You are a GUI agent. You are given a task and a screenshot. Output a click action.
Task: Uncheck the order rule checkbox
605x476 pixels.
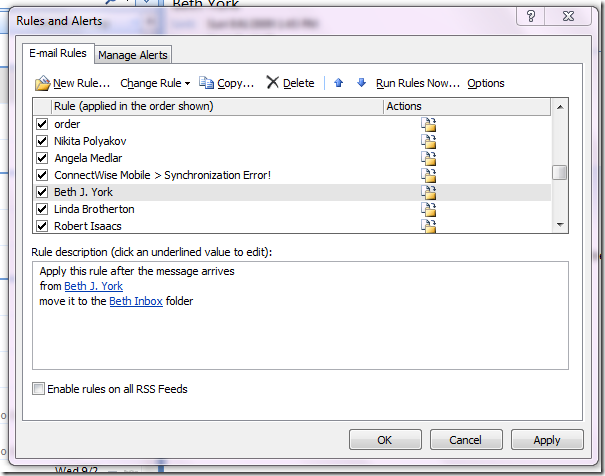pos(42,124)
